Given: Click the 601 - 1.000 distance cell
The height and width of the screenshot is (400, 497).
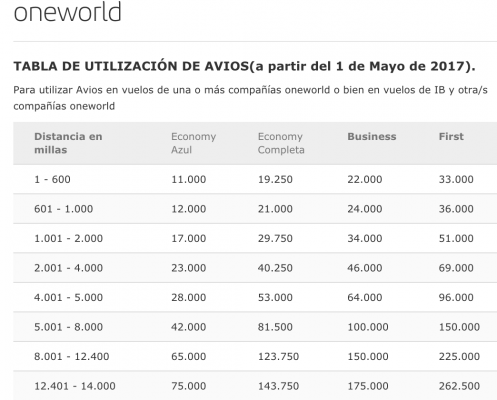Looking at the screenshot, I should click(x=63, y=209).
